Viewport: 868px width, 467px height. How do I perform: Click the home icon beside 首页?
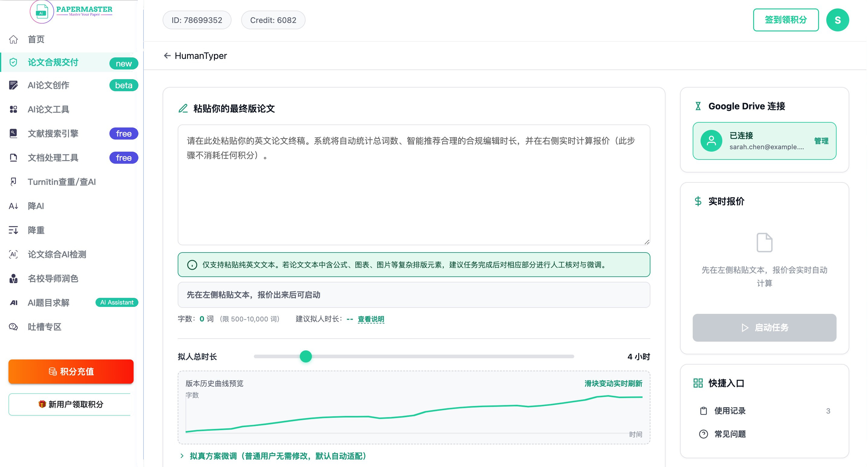(x=14, y=39)
